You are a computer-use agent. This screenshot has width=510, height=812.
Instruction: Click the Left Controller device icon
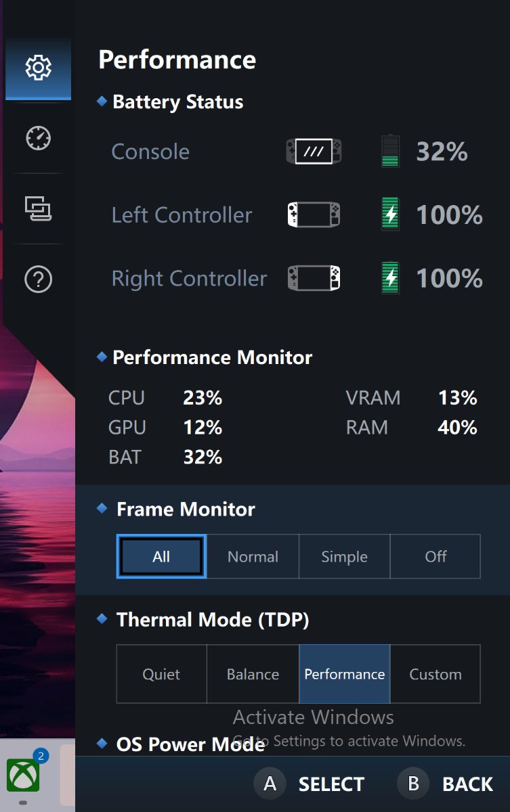click(x=314, y=215)
